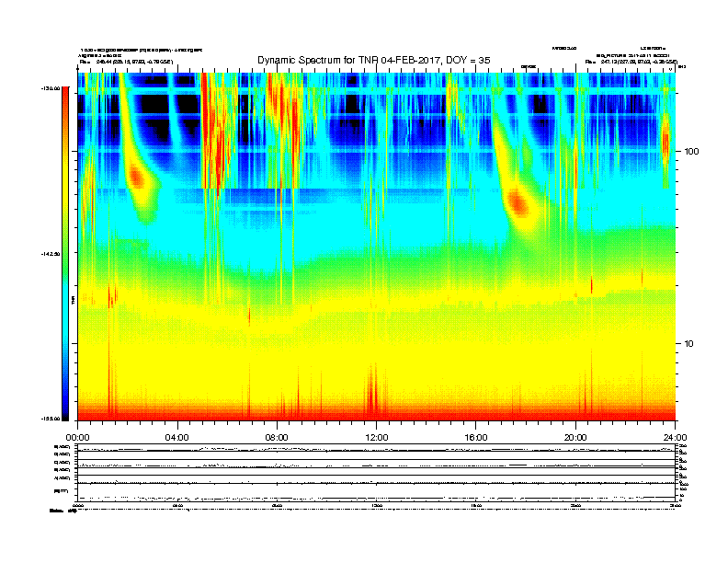This screenshot has width=728, height=563.
Task: Click the top color scale value label
Action: coord(51,88)
